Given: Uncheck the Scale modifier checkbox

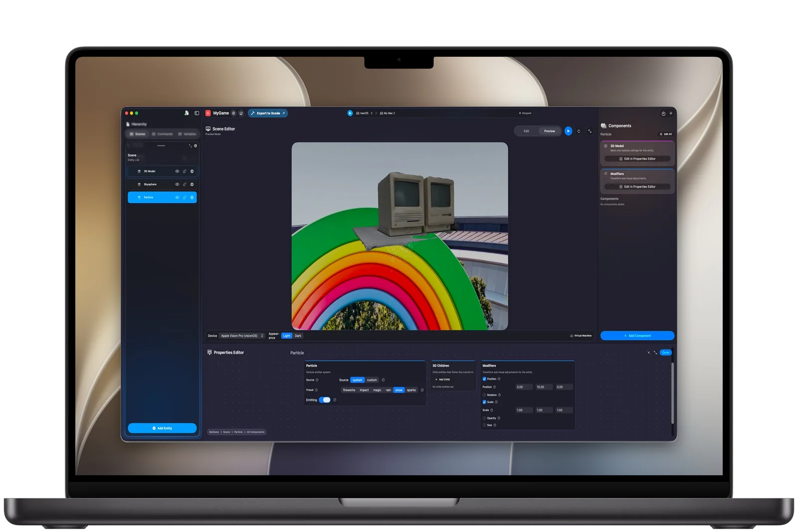Looking at the screenshot, I should tap(484, 402).
